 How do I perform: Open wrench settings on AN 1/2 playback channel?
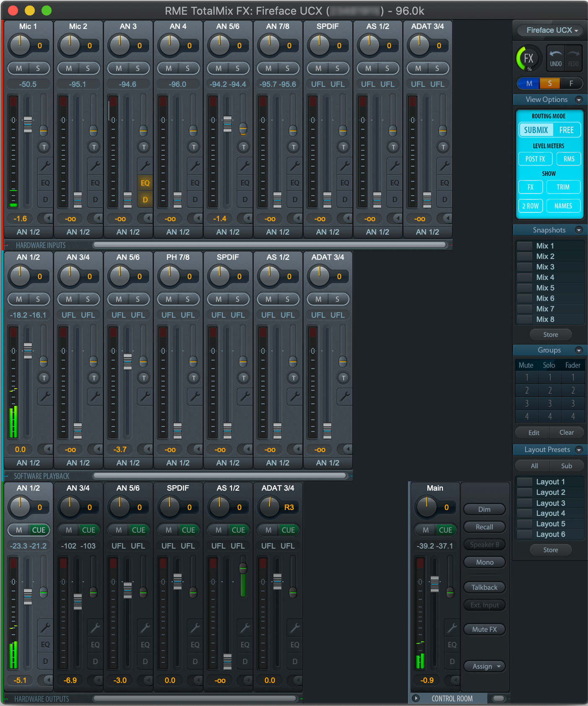[45, 396]
